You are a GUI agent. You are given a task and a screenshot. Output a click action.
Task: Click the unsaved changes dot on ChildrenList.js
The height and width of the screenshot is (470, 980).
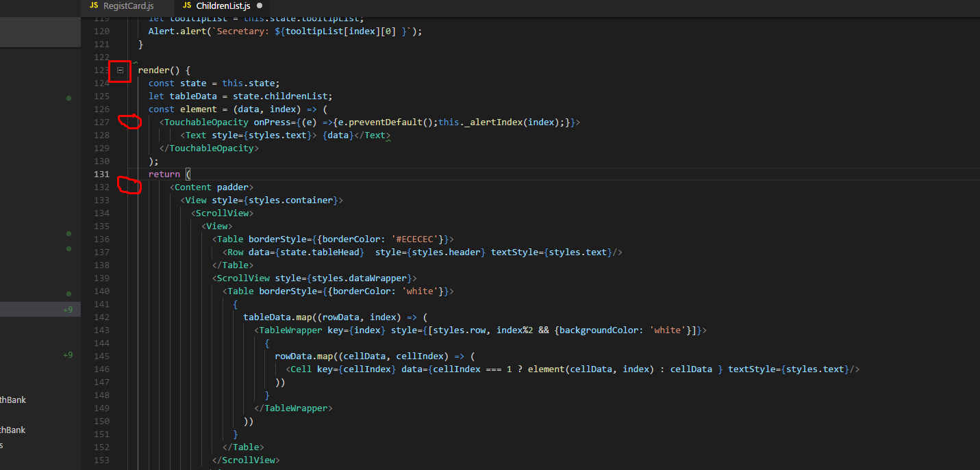258,5
